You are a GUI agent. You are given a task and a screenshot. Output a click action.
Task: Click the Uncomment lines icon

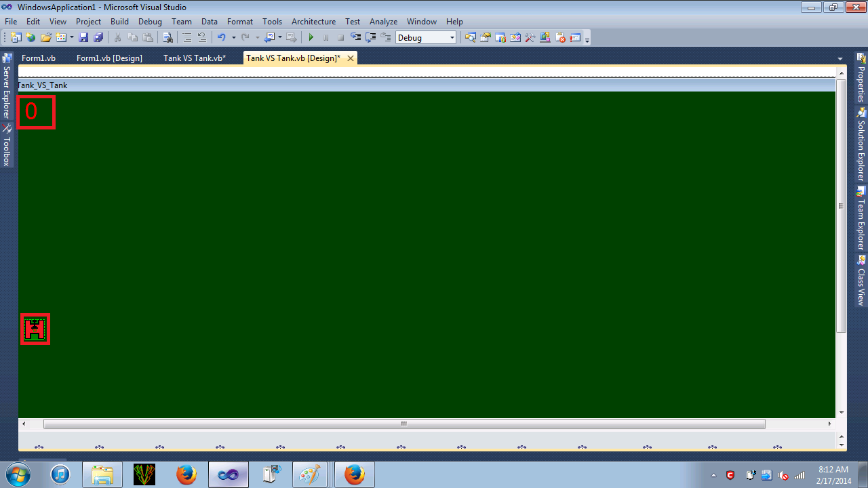(x=201, y=38)
